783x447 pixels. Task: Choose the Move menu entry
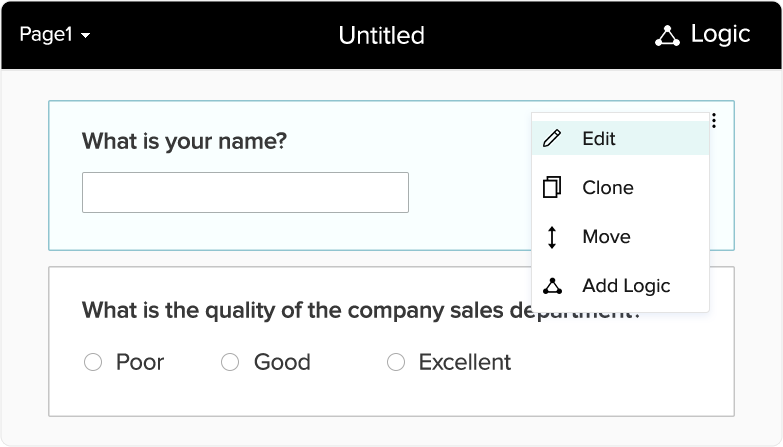click(x=606, y=237)
